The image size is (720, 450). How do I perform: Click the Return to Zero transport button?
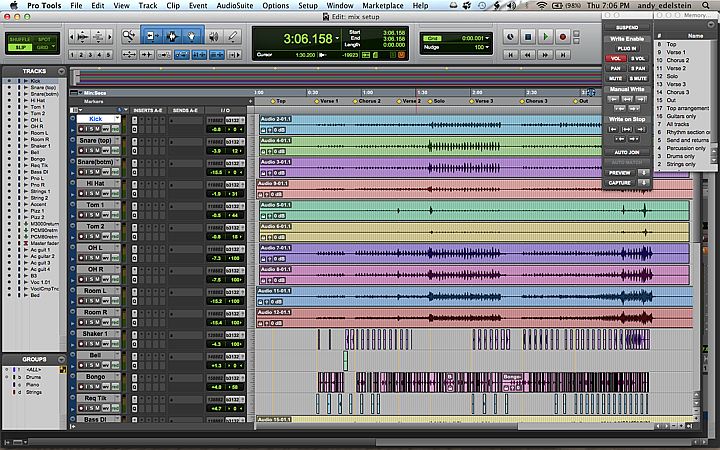(x=510, y=55)
